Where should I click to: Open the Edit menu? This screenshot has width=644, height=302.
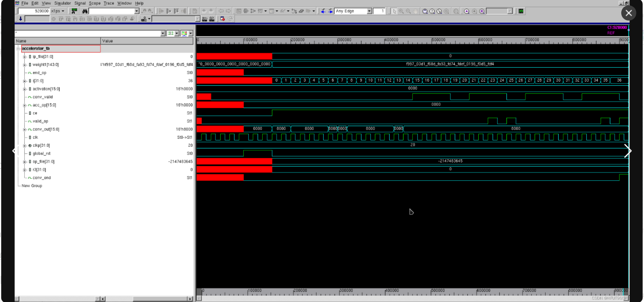coord(35,3)
